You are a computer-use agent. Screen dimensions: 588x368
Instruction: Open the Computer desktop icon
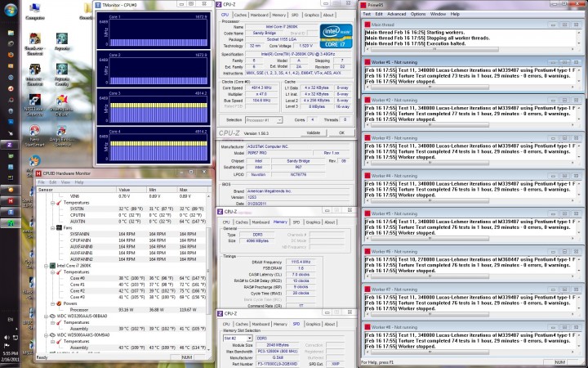click(x=35, y=11)
